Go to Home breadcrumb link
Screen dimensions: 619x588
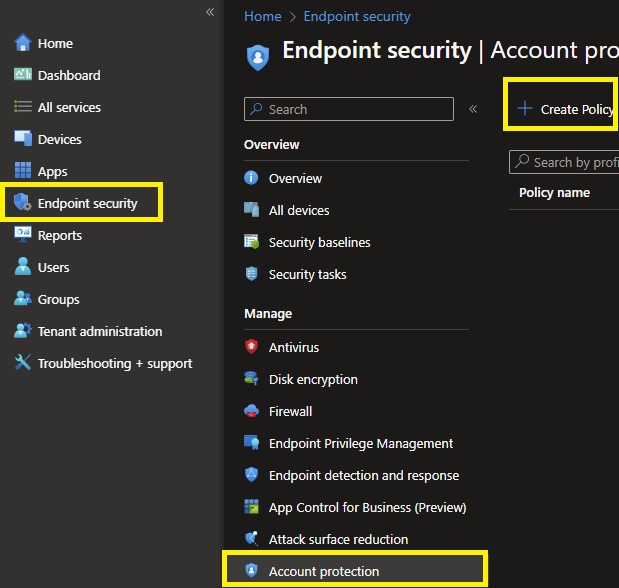point(262,16)
